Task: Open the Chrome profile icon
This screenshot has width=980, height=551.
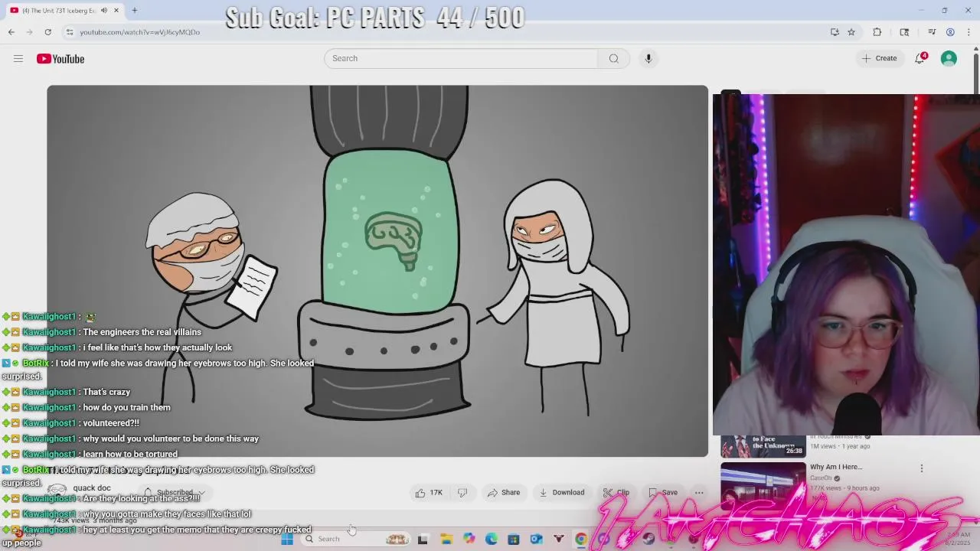Action: (950, 32)
